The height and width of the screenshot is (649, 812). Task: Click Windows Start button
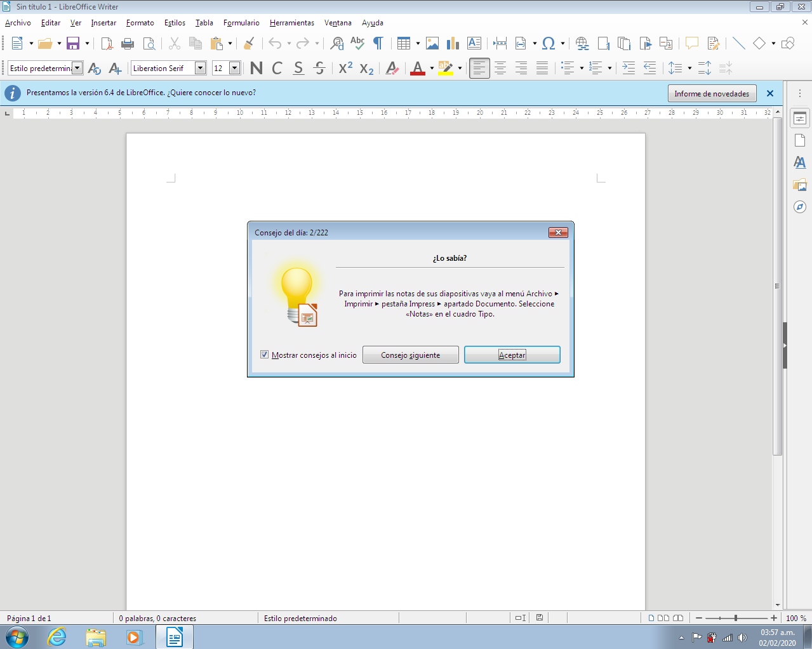pyautogui.click(x=17, y=637)
